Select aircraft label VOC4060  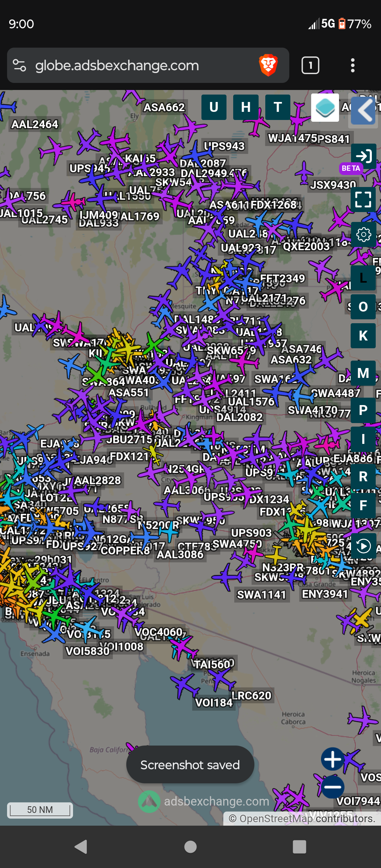159,632
